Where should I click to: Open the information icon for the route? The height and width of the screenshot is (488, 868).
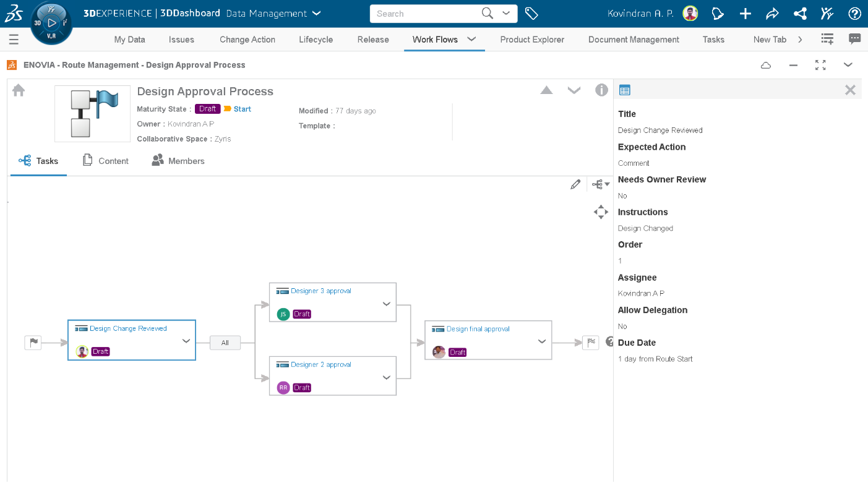pyautogui.click(x=601, y=90)
